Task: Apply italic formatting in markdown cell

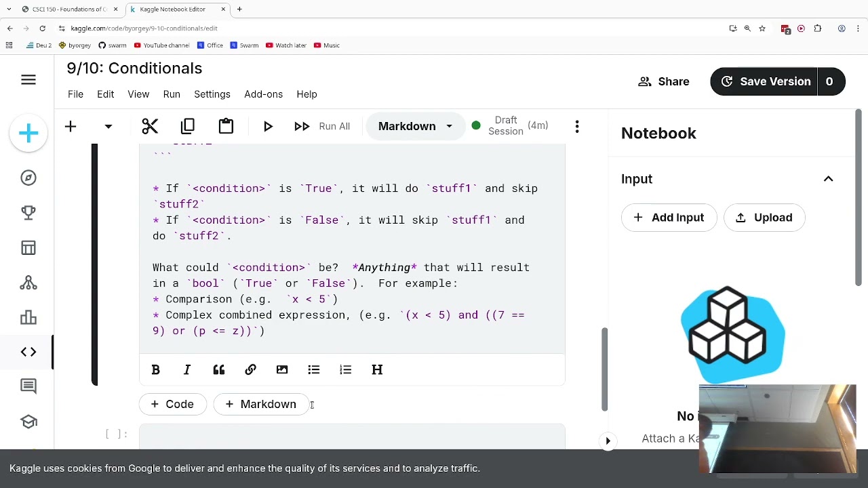Action: click(187, 369)
